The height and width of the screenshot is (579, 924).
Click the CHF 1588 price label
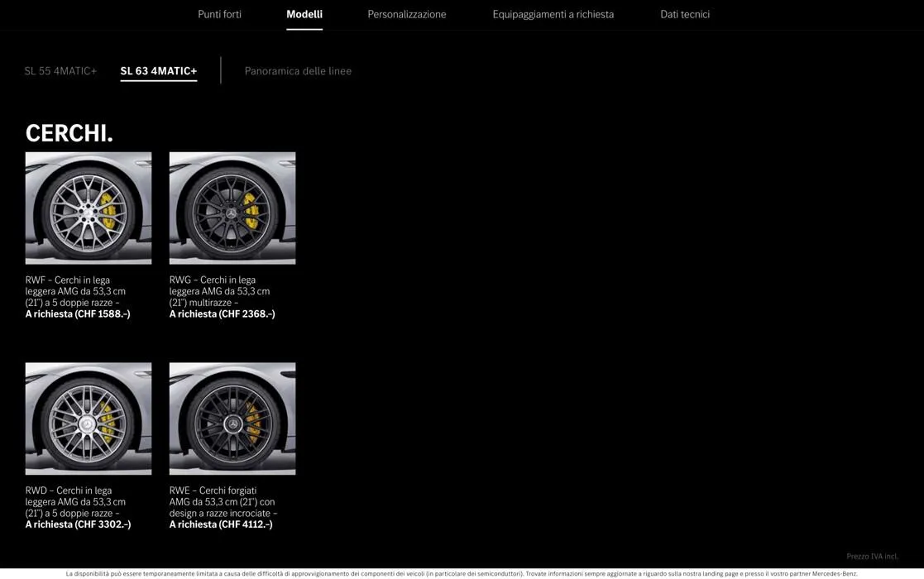[78, 314]
